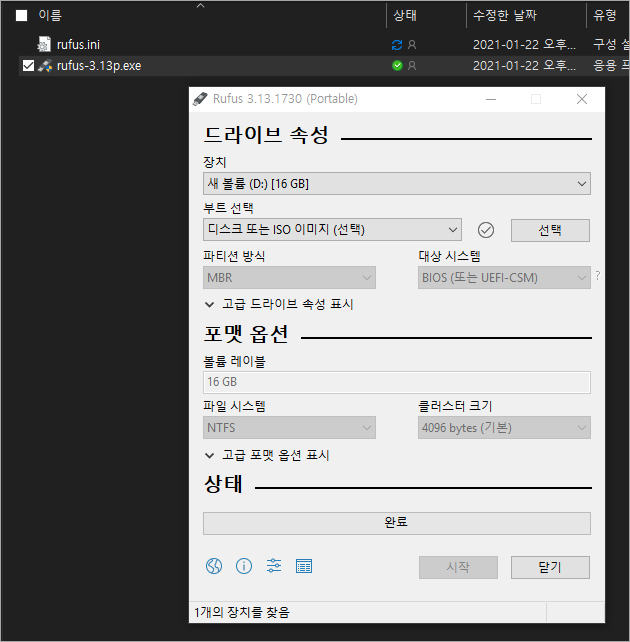Click the sync status icon for rufus.ini

[397, 45]
